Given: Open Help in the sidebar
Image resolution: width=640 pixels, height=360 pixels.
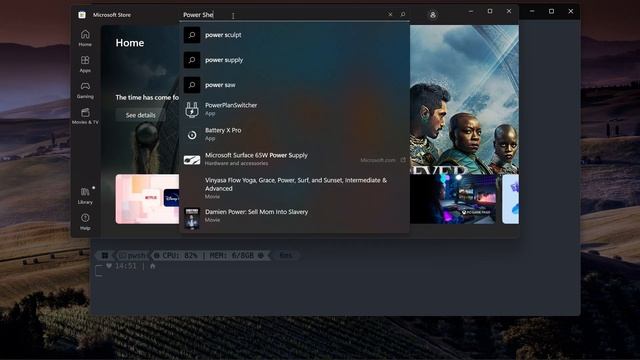Looking at the screenshot, I should [85, 222].
